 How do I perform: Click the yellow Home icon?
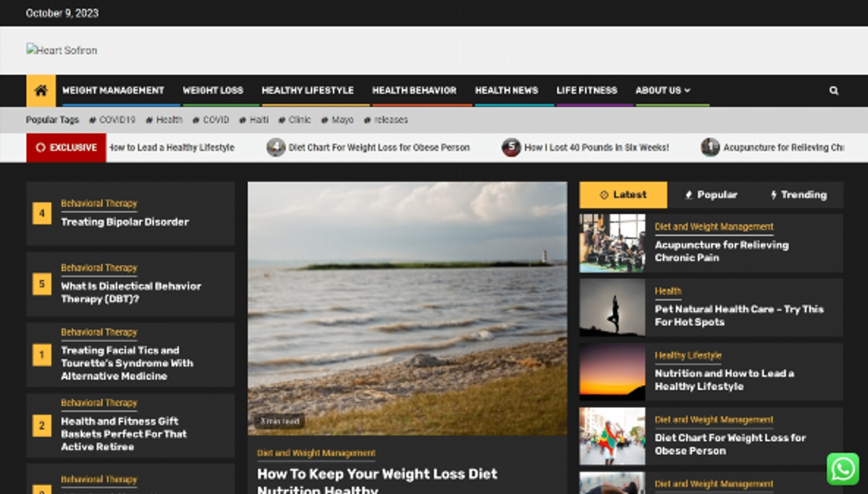(x=41, y=91)
